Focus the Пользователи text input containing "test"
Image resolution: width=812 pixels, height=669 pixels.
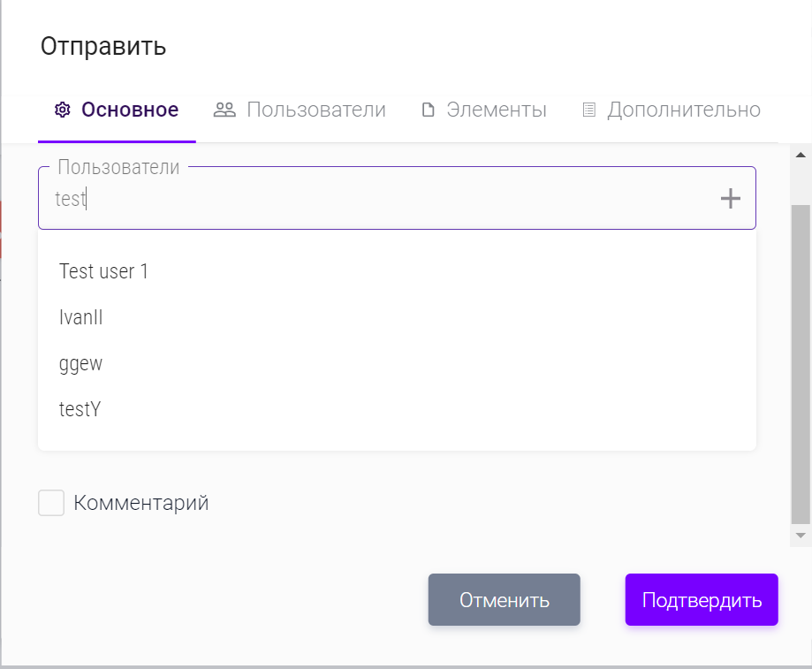coord(380,199)
